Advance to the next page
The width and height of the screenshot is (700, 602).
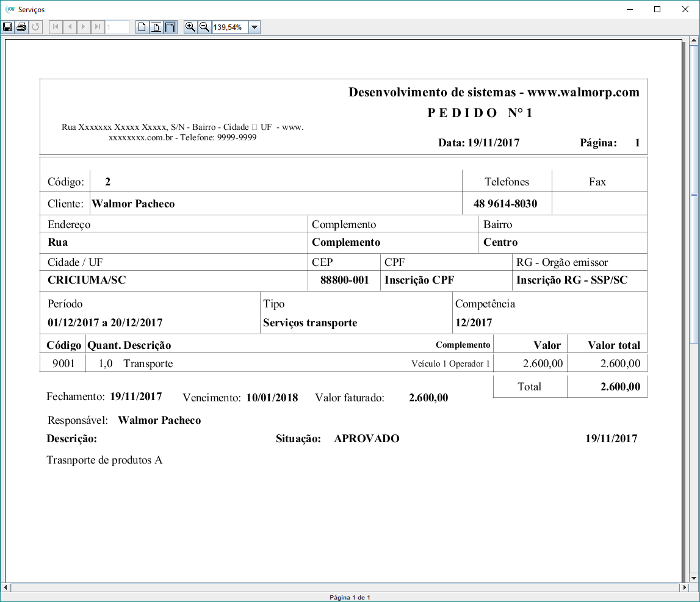pyautogui.click(x=84, y=27)
